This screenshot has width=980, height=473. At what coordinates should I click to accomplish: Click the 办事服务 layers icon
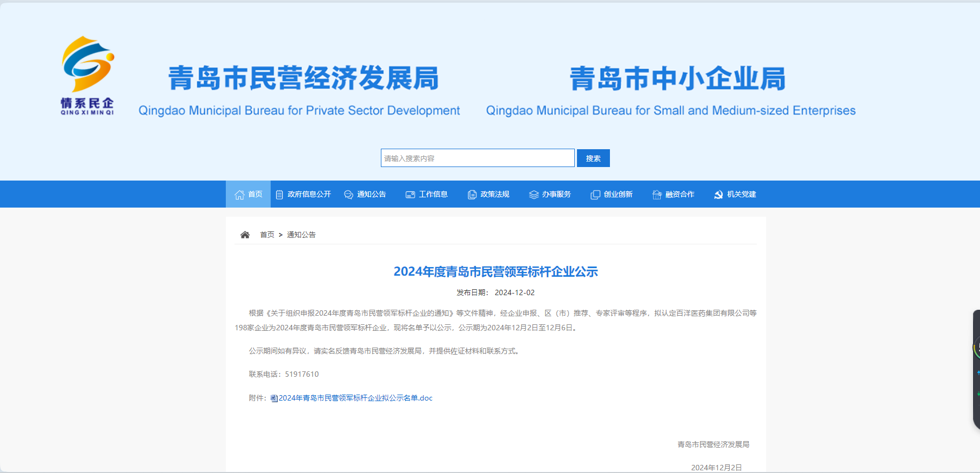pos(534,195)
